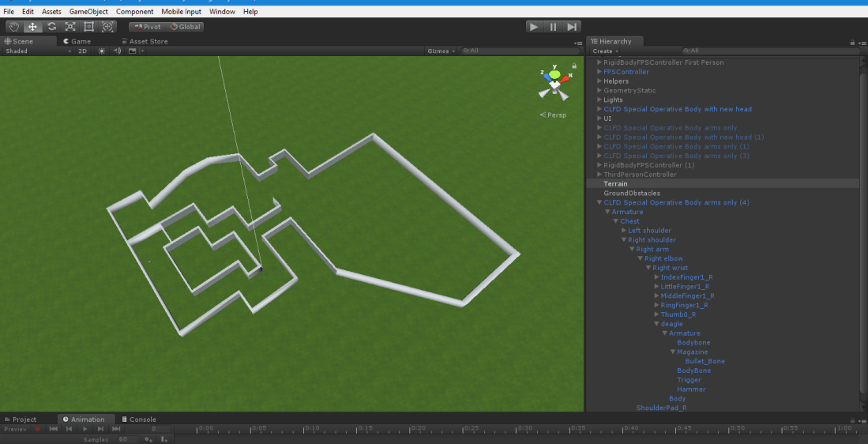Open the Gizmos dropdown
Image resolution: width=868 pixels, height=444 pixels.
click(x=442, y=51)
